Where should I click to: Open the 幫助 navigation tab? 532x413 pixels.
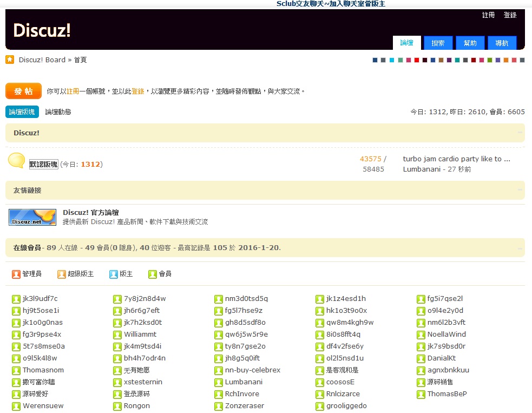point(470,43)
